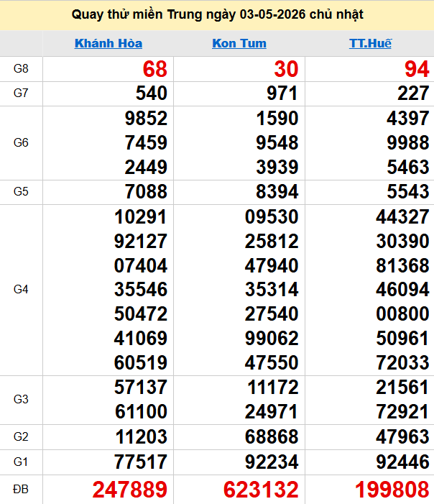Click the number 47550
Viewport: 434px width, 504px height.
point(272,363)
